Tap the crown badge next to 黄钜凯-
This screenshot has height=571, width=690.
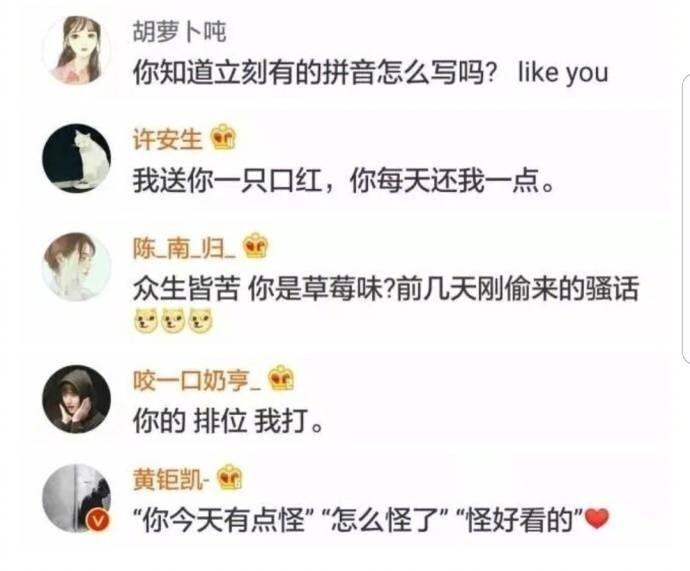coord(229,477)
